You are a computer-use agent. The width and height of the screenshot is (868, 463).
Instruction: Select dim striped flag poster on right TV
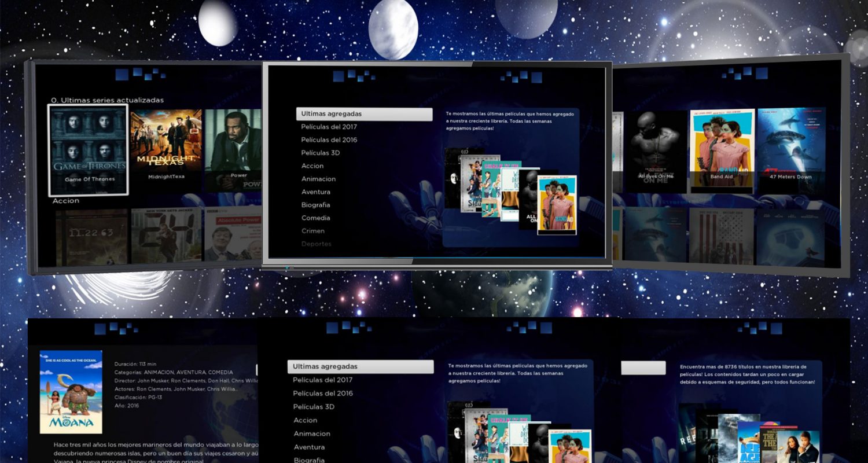pyautogui.click(x=721, y=236)
